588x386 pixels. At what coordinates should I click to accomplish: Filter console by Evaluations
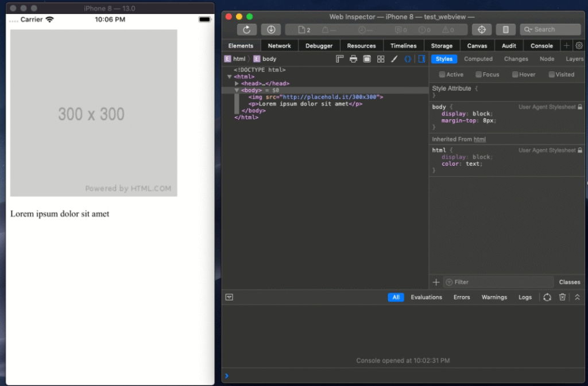coord(426,297)
